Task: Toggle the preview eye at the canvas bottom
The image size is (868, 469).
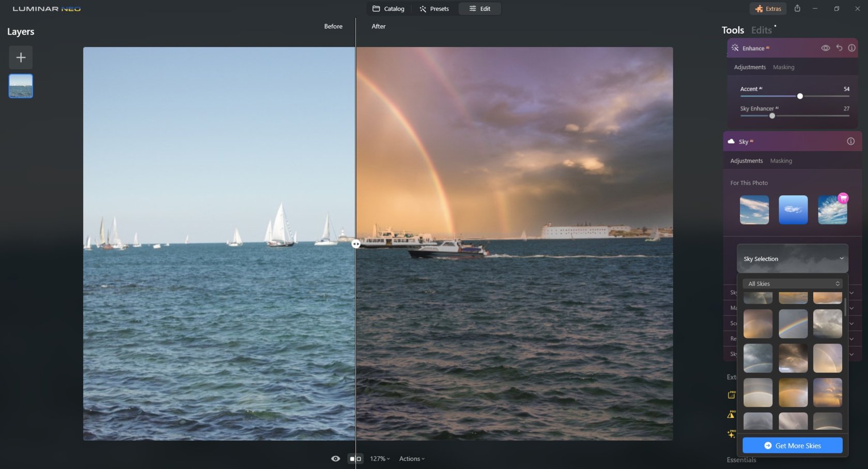Action: (335, 458)
